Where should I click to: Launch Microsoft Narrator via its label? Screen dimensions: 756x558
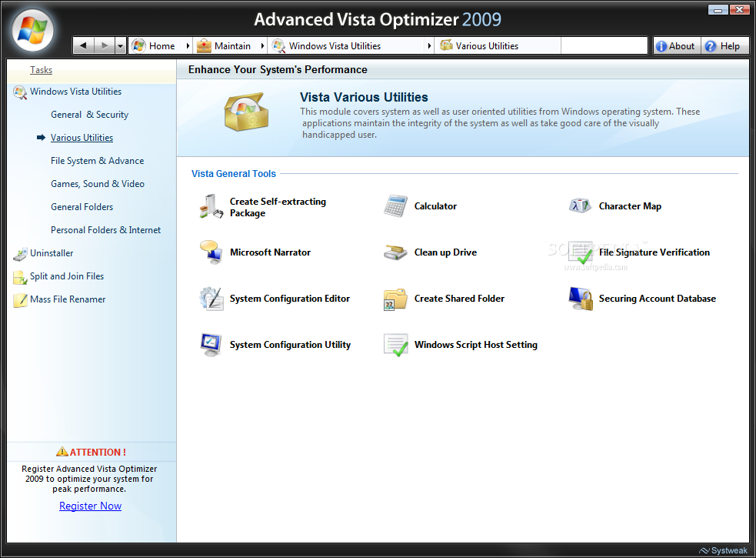click(x=270, y=252)
